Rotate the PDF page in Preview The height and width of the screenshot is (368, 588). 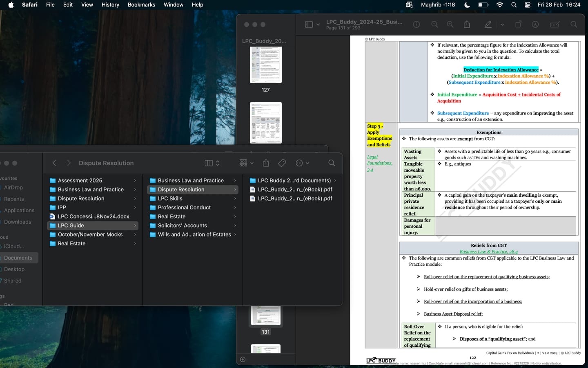point(518,25)
